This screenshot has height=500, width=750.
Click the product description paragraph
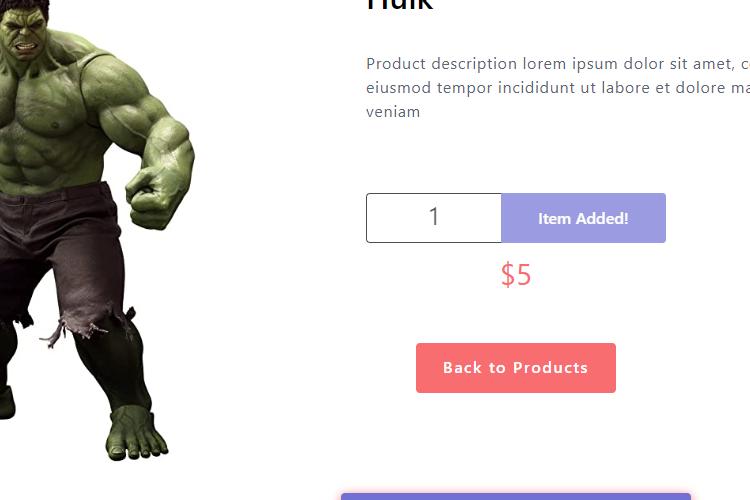click(x=558, y=88)
